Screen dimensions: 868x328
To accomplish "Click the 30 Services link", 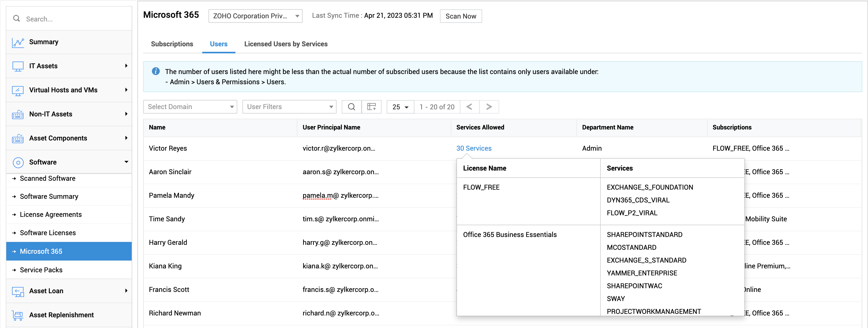I will click(473, 149).
